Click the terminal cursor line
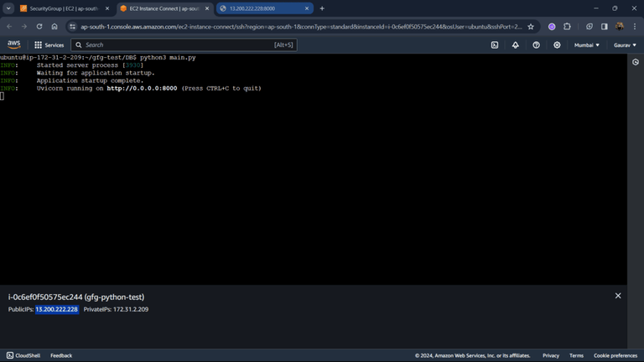Screen dimensions: 644x362 [2, 96]
